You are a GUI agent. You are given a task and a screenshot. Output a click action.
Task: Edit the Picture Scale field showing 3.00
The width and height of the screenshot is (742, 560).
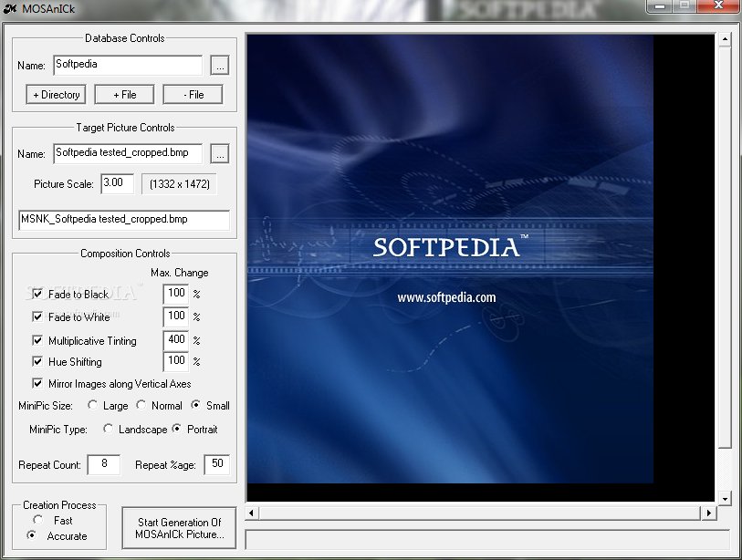point(118,183)
